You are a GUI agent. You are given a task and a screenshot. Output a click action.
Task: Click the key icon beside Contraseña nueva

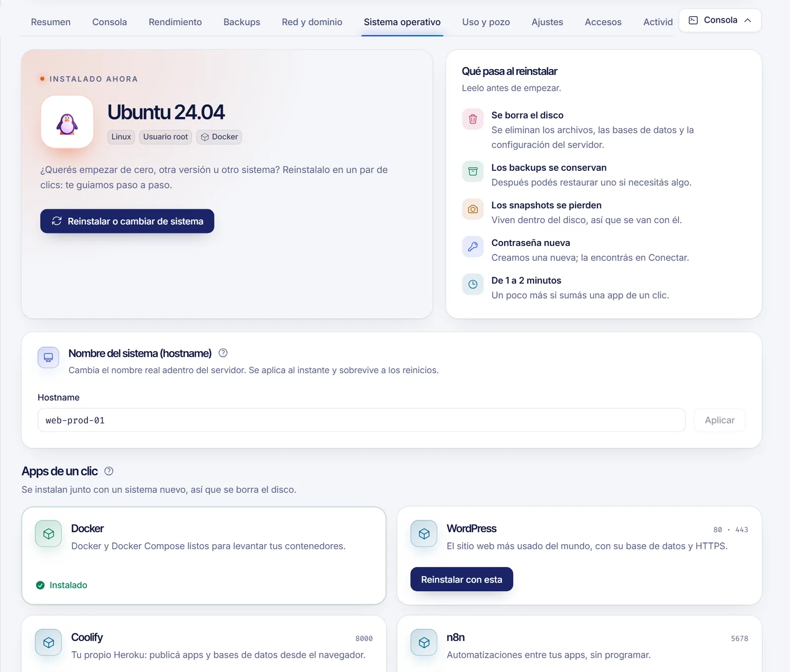[x=473, y=246]
